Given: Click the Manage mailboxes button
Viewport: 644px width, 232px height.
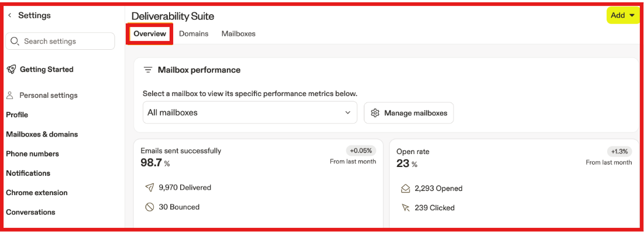Looking at the screenshot, I should click(x=409, y=112).
